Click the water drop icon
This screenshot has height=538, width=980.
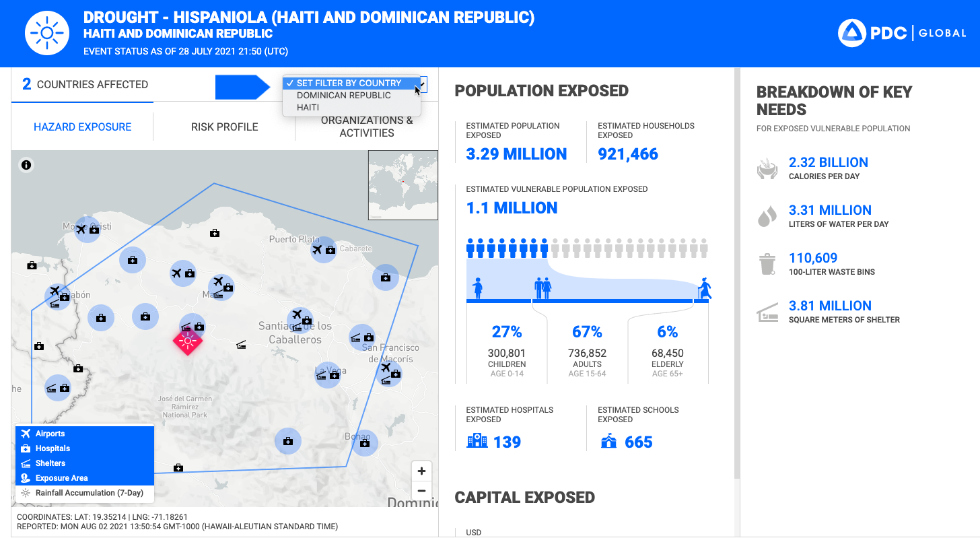coord(767,217)
